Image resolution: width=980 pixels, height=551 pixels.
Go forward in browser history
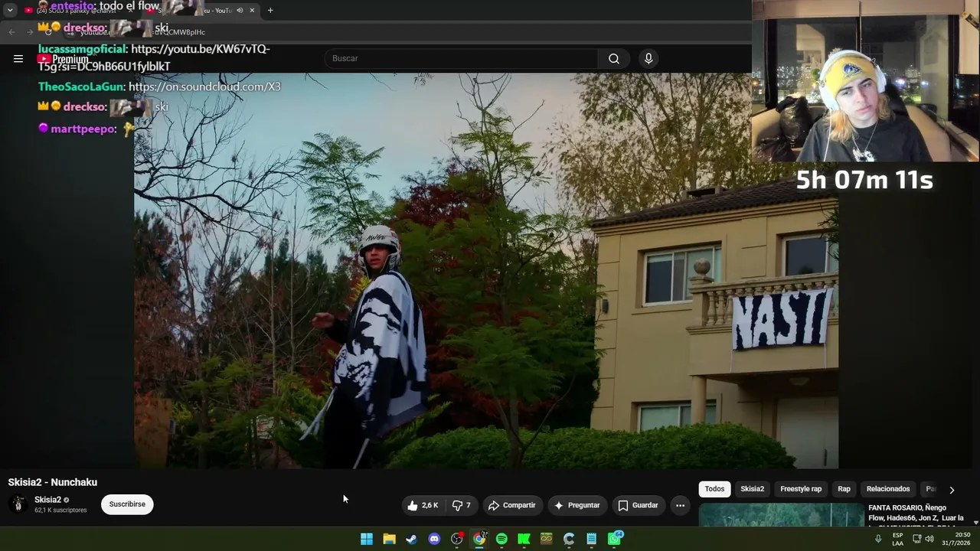pos(31,31)
